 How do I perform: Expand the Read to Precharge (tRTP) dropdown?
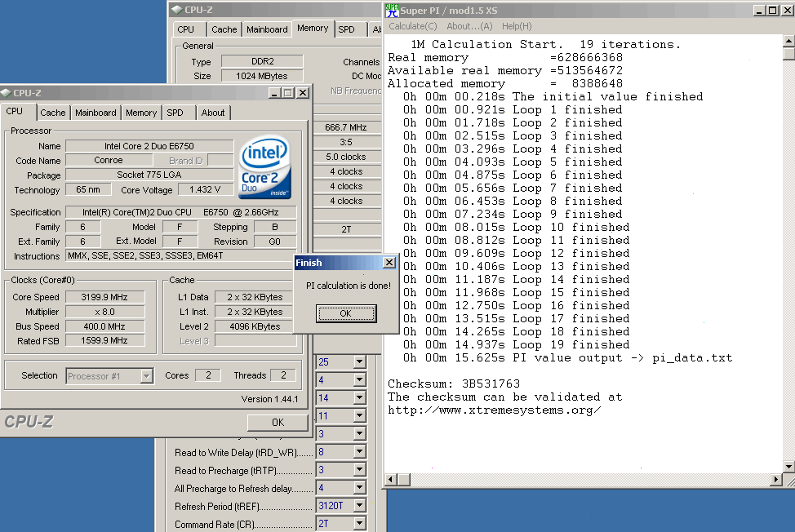click(x=359, y=470)
